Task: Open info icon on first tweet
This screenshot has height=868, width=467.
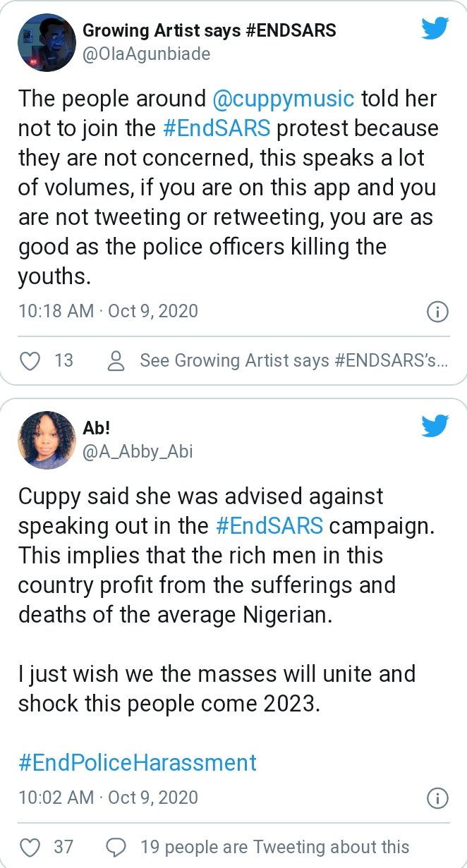Action: pyautogui.click(x=437, y=312)
